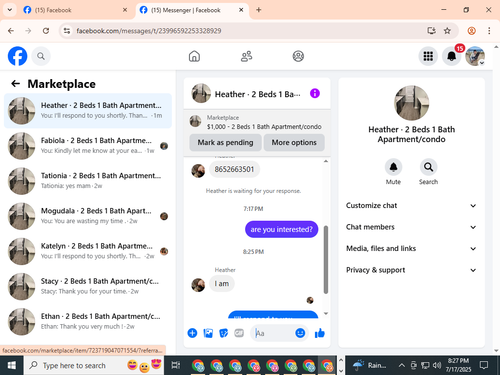Click the Facebook search magnifier icon
The width and height of the screenshot is (500, 375).
[41, 56]
